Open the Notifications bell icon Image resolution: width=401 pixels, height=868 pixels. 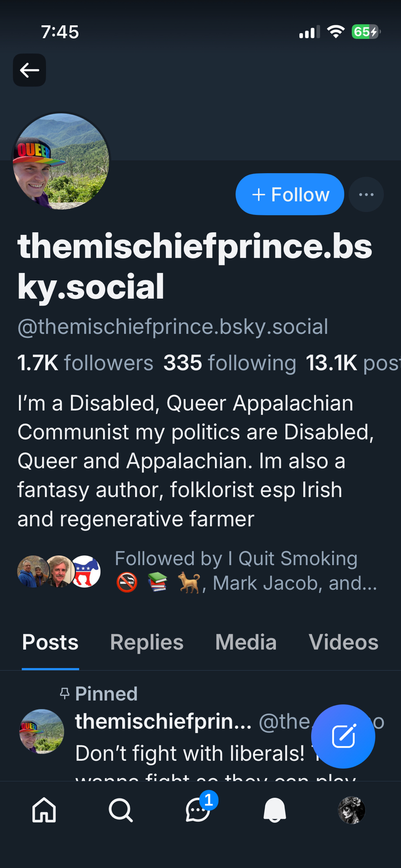(x=275, y=810)
